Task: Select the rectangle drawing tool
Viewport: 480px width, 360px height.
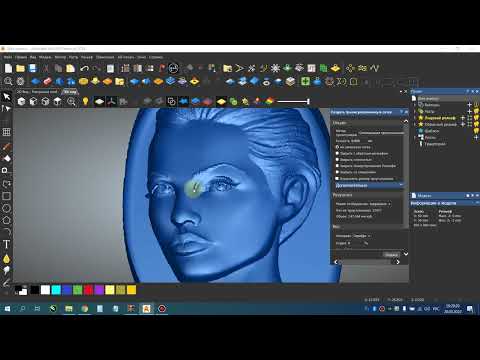Action: point(6,196)
